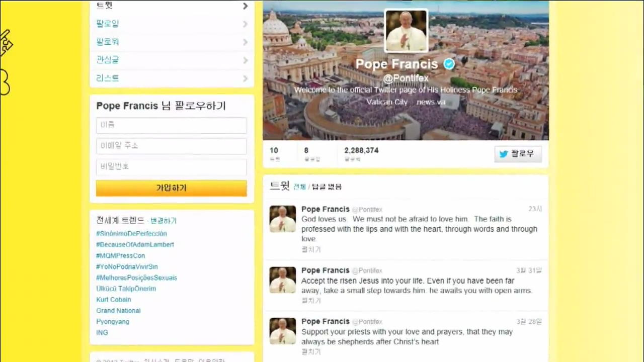This screenshot has height=362, width=644.
Task: Click the chevron arrow on 관심글 row
Action: (x=245, y=60)
